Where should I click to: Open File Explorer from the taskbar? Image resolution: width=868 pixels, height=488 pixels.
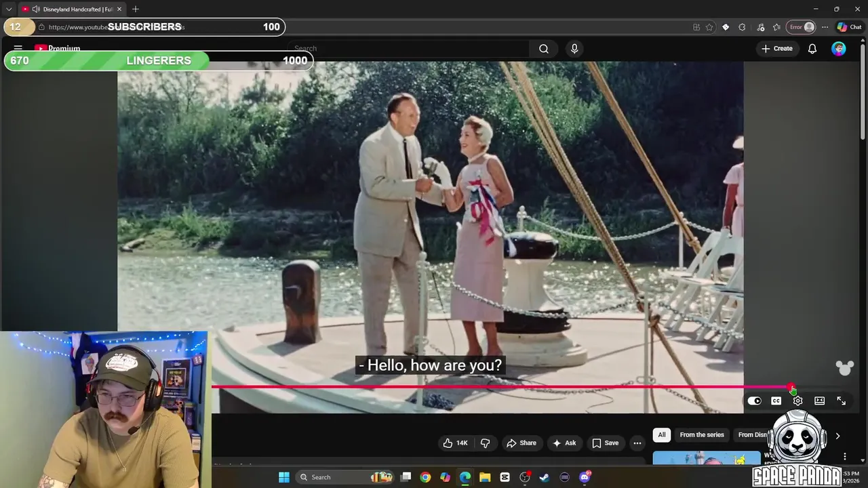[485, 477]
